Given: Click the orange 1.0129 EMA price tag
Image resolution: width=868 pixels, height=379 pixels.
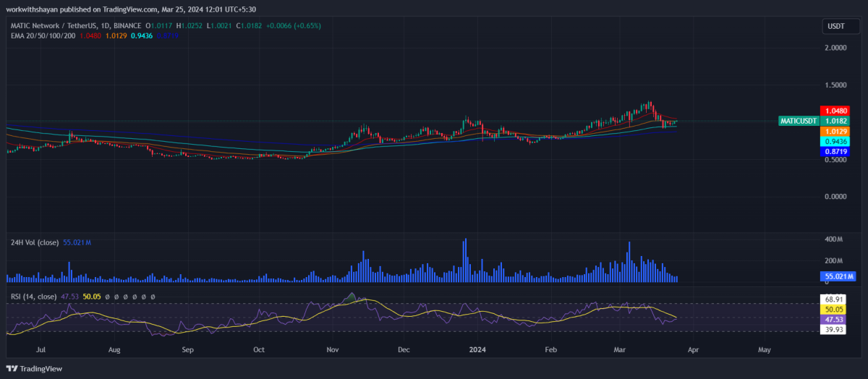Looking at the screenshot, I should [x=834, y=131].
